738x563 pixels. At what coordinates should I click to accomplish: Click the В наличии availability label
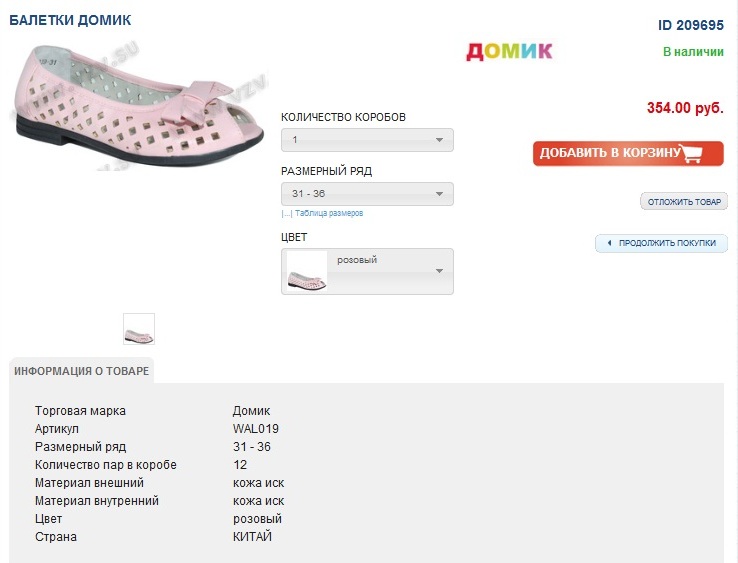[x=693, y=52]
